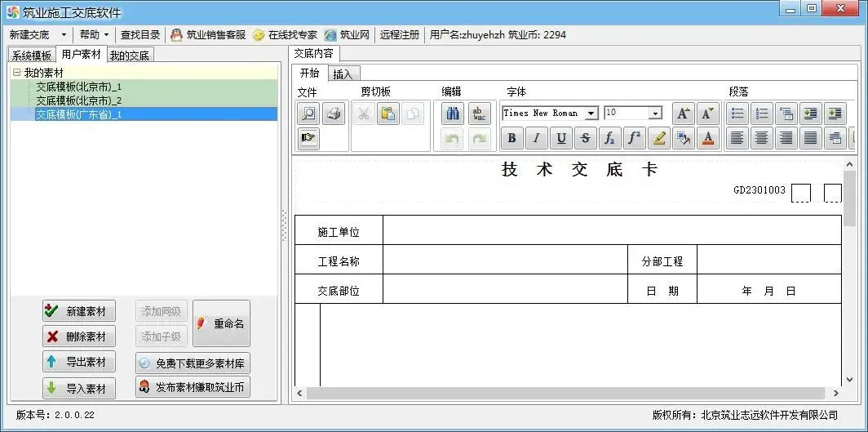The height and width of the screenshot is (432, 868).
Task: Click the 重命名 button
Action: click(x=221, y=323)
